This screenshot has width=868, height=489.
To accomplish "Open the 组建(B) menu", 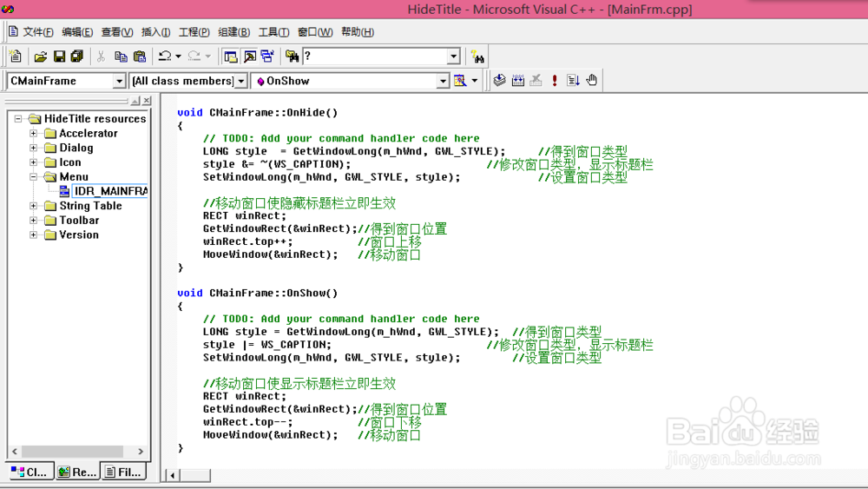I will click(x=234, y=32).
